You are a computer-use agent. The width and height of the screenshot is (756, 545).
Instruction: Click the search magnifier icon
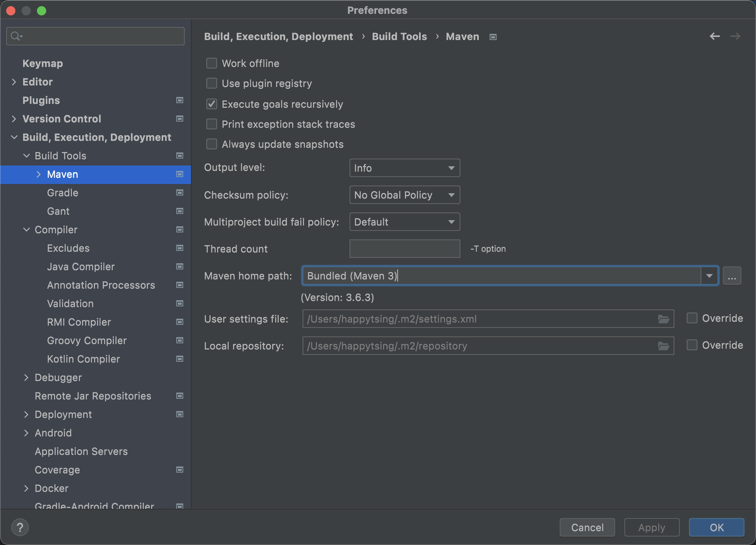click(17, 36)
